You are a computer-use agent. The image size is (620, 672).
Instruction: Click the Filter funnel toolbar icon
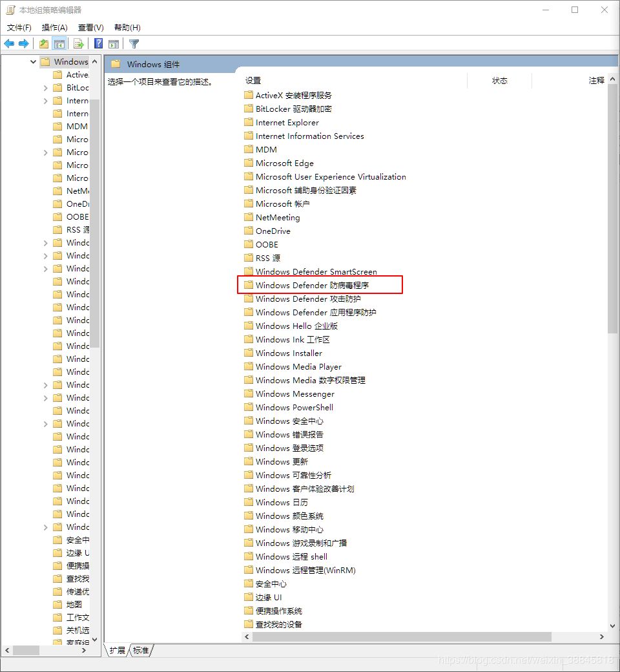134,44
